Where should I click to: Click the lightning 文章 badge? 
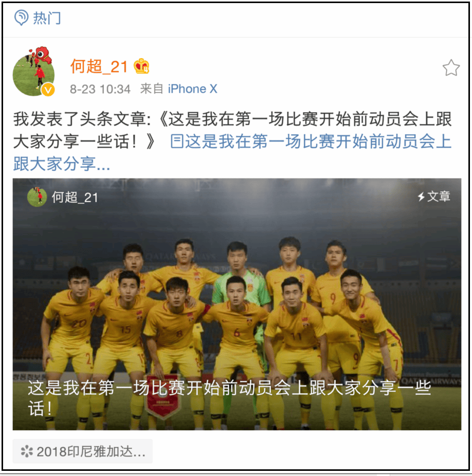coord(434,197)
